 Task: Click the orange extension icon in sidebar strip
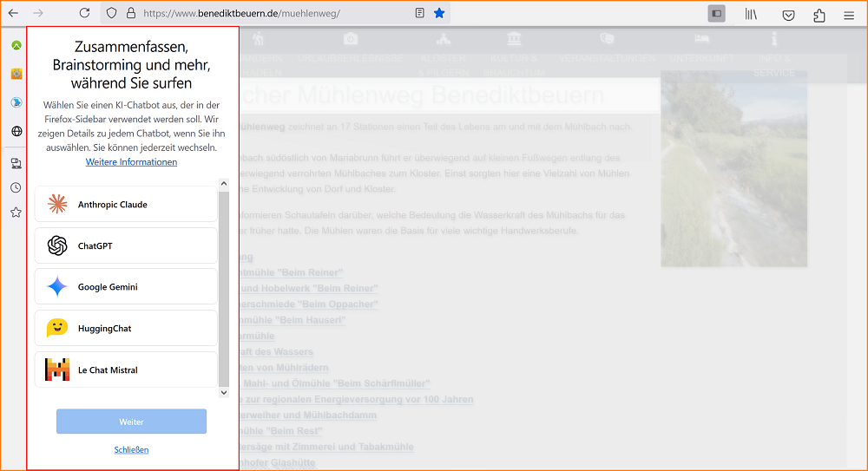click(16, 74)
